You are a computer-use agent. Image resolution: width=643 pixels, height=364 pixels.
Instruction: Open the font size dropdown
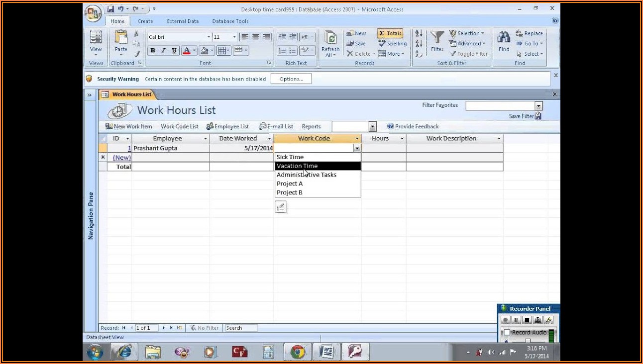pyautogui.click(x=234, y=37)
